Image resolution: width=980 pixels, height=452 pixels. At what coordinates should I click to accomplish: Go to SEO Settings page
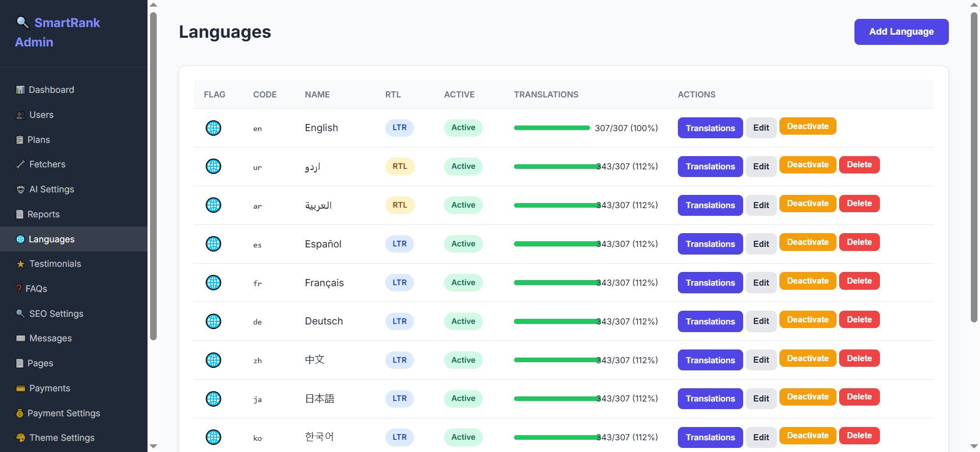coord(56,314)
